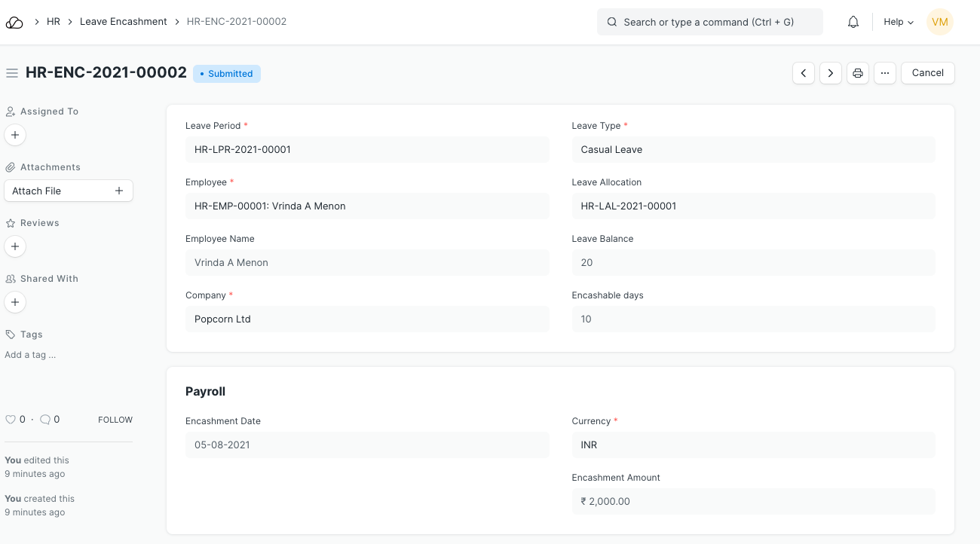The width and height of the screenshot is (980, 544).
Task: Open the VM user avatar menu
Action: point(939,23)
